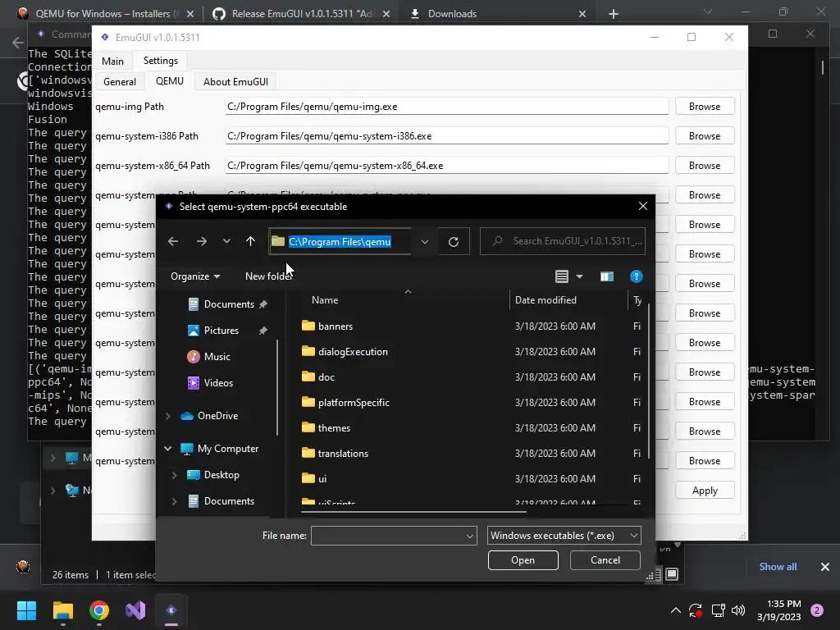This screenshot has width=840, height=630.
Task: Open the QEMU settings tab
Action: pos(169,81)
